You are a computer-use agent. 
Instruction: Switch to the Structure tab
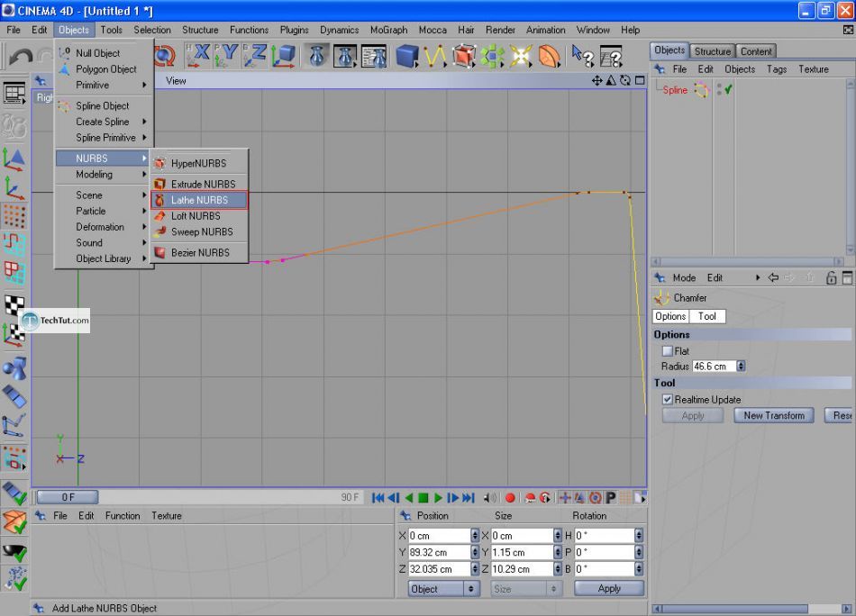click(x=713, y=51)
